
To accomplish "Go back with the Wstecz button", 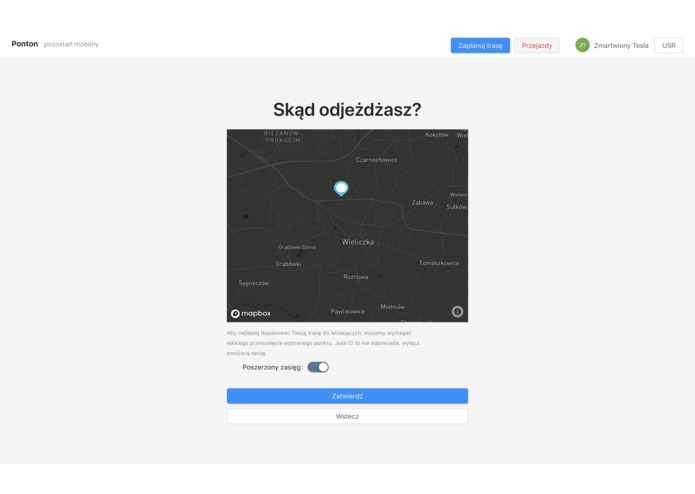I will (347, 416).
